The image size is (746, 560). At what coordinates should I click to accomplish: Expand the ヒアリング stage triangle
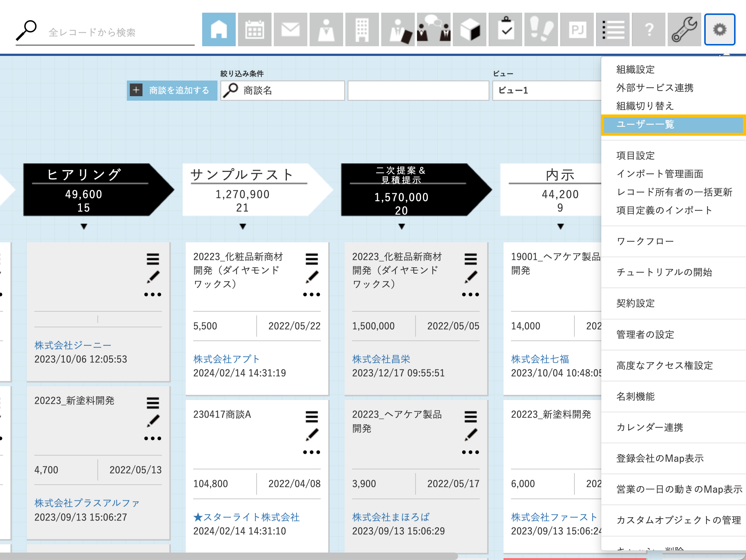tap(84, 227)
